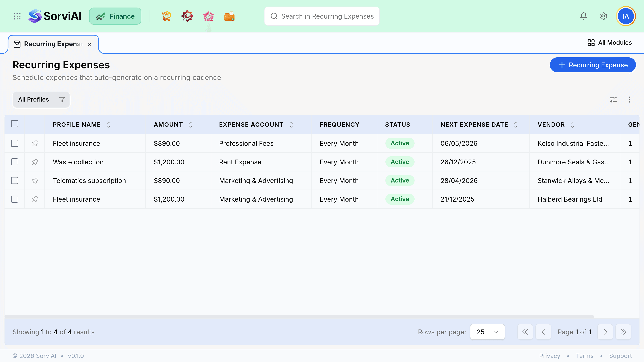Viewport: 644px width, 362px height.
Task: Open the red gear wrench module icon
Action: [x=187, y=16]
